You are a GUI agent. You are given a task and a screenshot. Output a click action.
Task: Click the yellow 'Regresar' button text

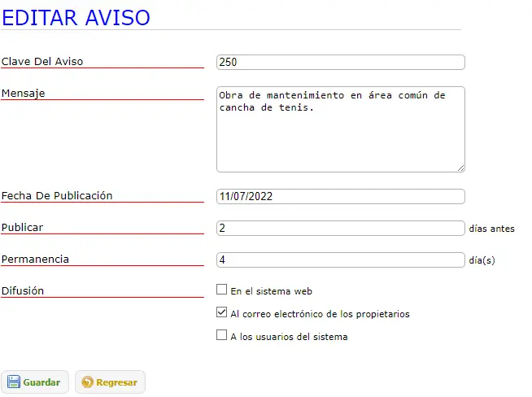(116, 382)
